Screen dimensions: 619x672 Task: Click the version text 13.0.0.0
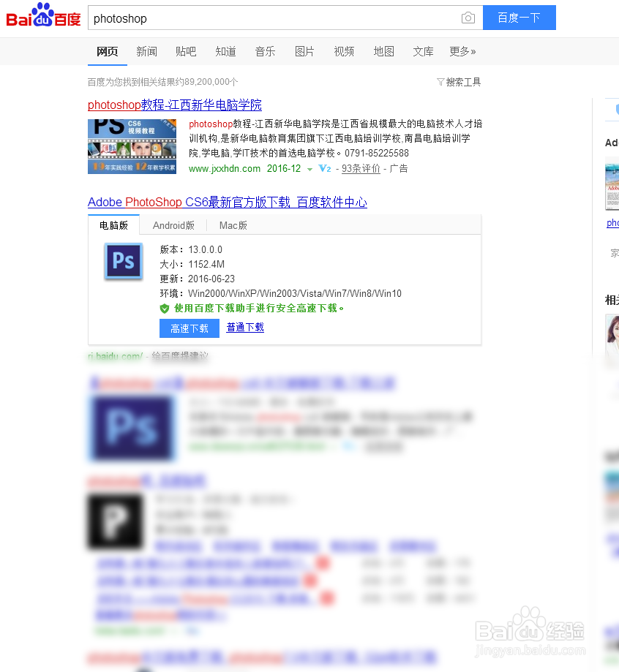pyautogui.click(x=206, y=250)
